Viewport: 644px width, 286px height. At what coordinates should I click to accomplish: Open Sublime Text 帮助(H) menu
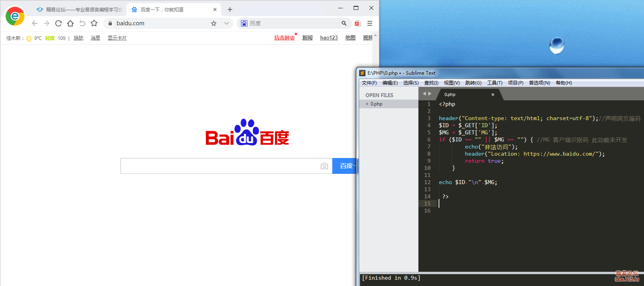[564, 83]
